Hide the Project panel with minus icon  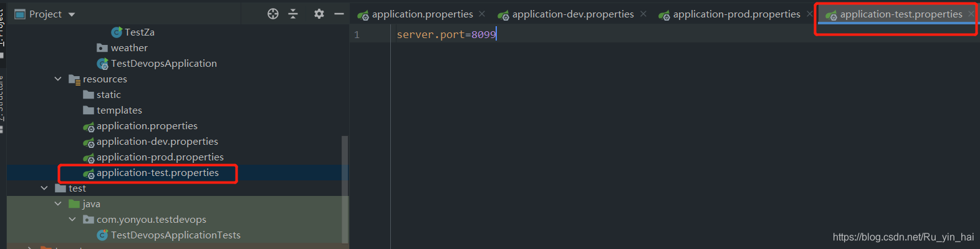tap(339, 14)
